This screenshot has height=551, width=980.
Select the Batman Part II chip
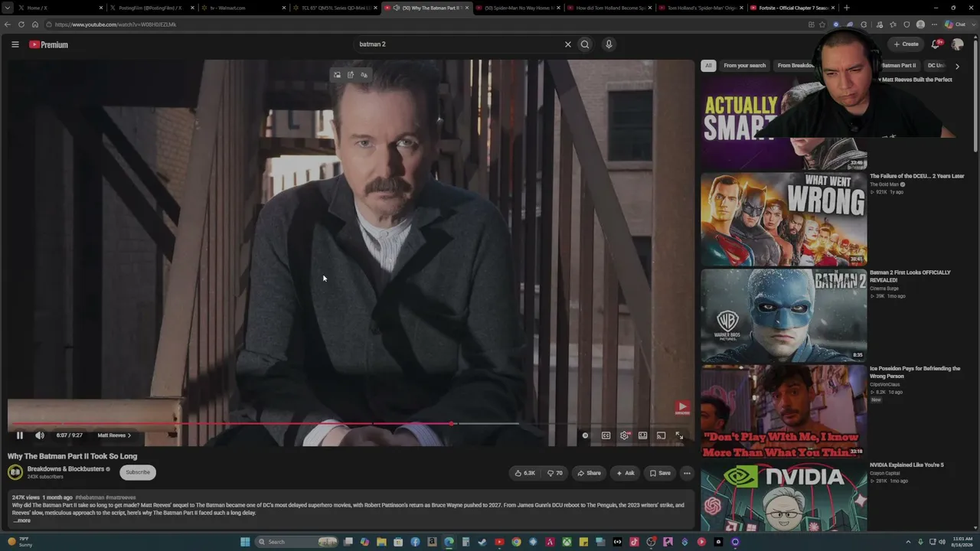click(899, 66)
